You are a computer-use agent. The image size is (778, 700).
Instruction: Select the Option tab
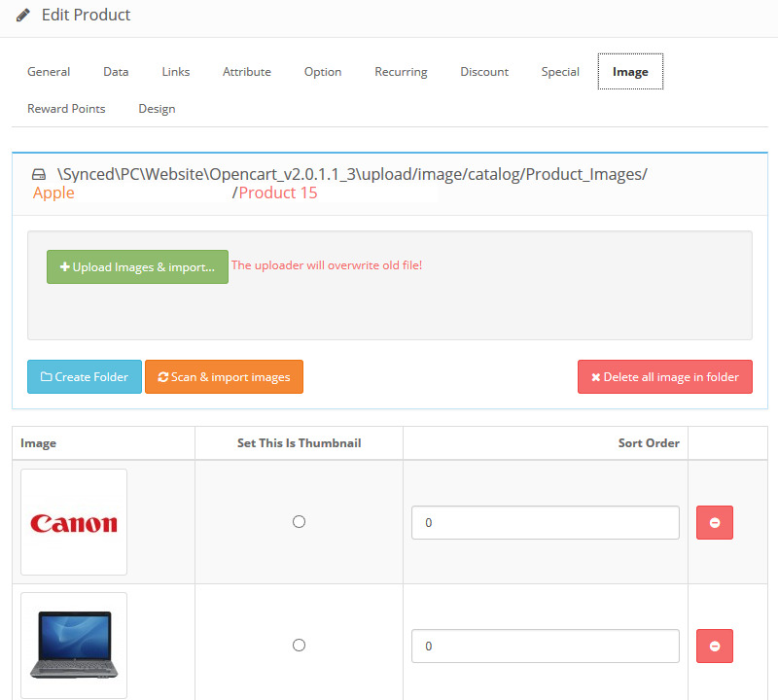click(x=323, y=72)
